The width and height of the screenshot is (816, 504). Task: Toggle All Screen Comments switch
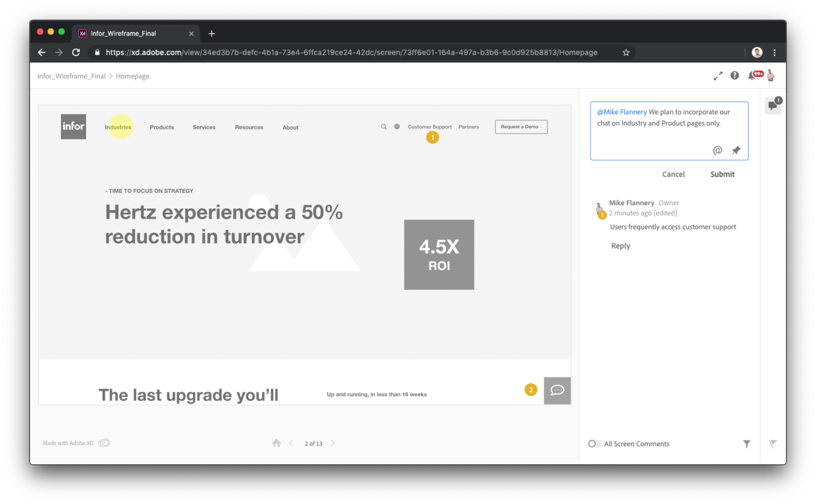click(594, 444)
